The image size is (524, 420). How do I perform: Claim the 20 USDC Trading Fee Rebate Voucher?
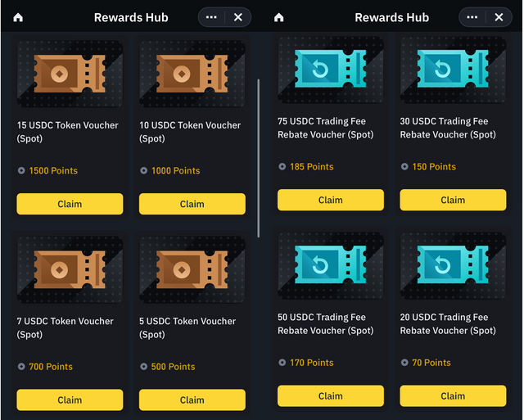(453, 396)
